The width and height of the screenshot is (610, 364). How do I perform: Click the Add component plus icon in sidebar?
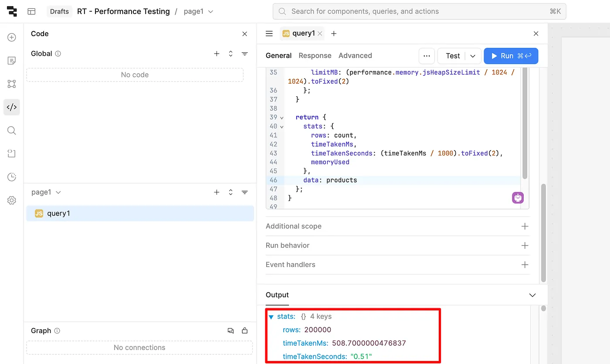point(12,37)
